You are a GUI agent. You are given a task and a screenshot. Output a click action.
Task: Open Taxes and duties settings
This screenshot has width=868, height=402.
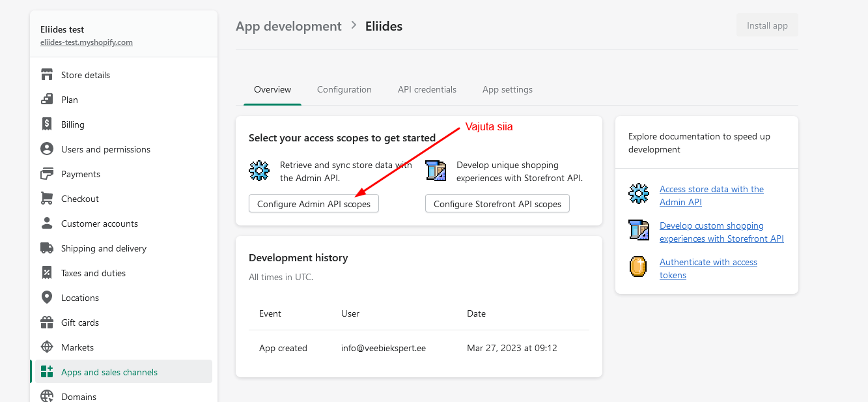[93, 273]
